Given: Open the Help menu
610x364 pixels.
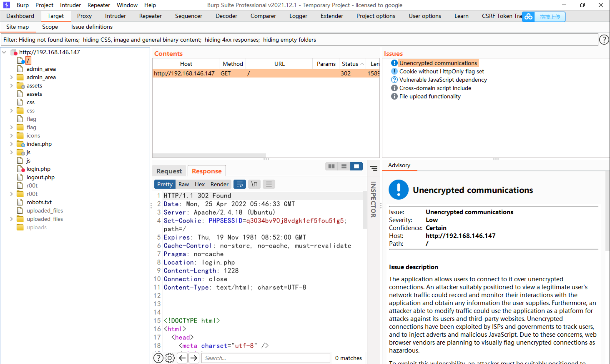Looking at the screenshot, I should tap(150, 5).
